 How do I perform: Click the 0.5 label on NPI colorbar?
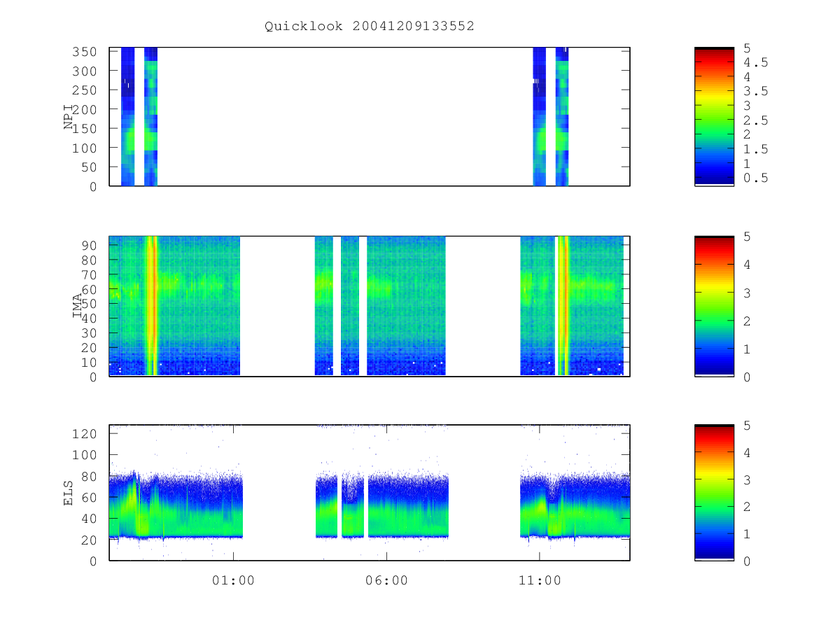pyautogui.click(x=755, y=178)
